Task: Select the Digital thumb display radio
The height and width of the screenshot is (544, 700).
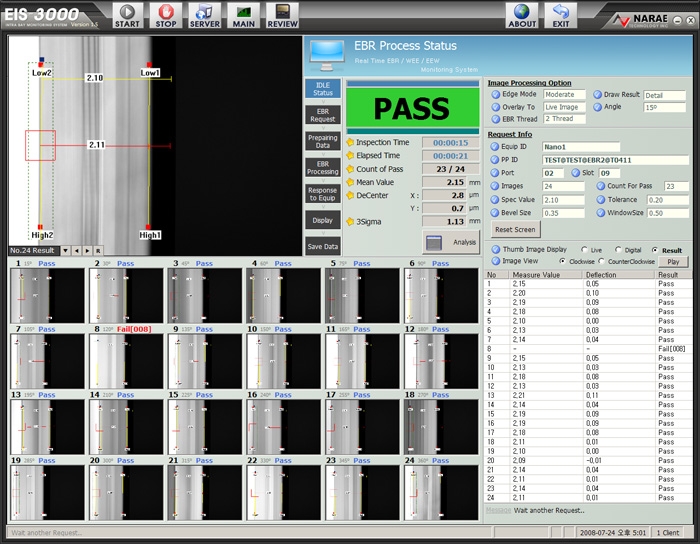Action: pyautogui.click(x=618, y=249)
